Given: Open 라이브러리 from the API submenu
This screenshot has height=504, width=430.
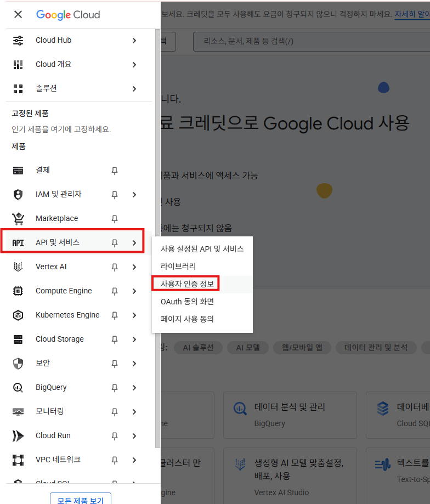Looking at the screenshot, I should 202,267.
